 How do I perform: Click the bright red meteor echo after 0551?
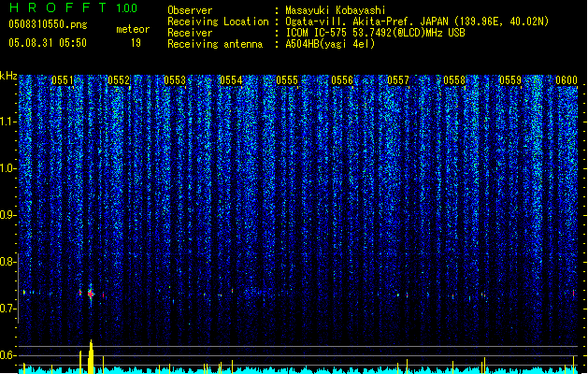(x=91, y=295)
